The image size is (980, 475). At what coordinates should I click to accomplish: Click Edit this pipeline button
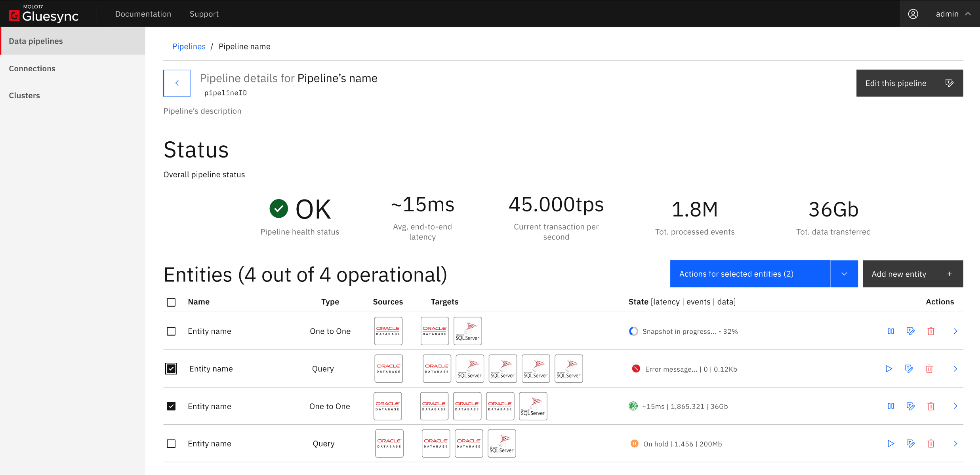coord(909,83)
